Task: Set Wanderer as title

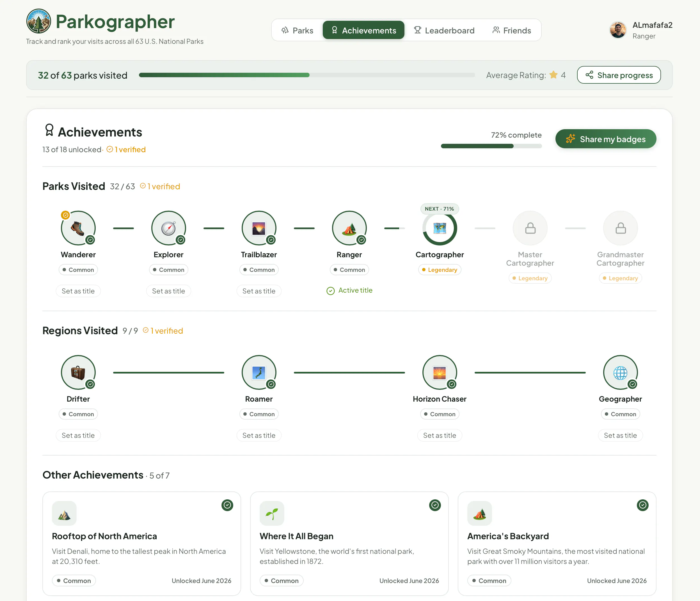Action: tap(78, 291)
